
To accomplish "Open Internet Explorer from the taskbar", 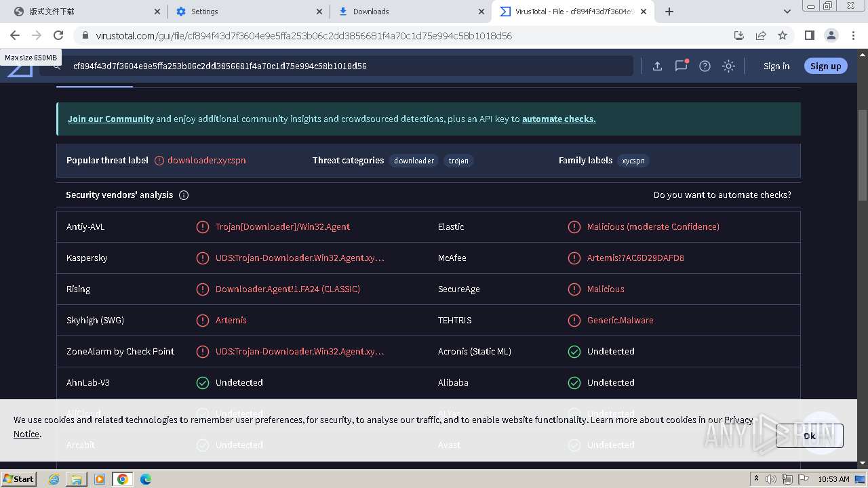I will (x=54, y=479).
